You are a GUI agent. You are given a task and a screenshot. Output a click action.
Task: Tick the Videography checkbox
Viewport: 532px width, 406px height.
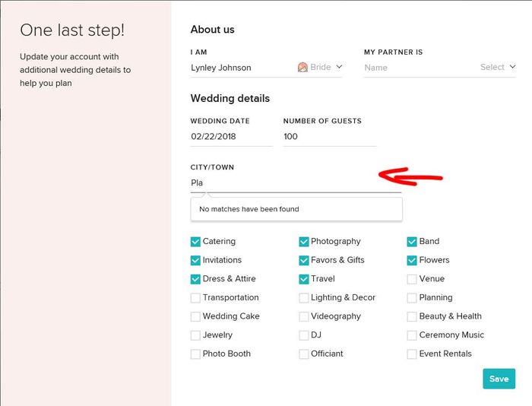click(x=304, y=316)
